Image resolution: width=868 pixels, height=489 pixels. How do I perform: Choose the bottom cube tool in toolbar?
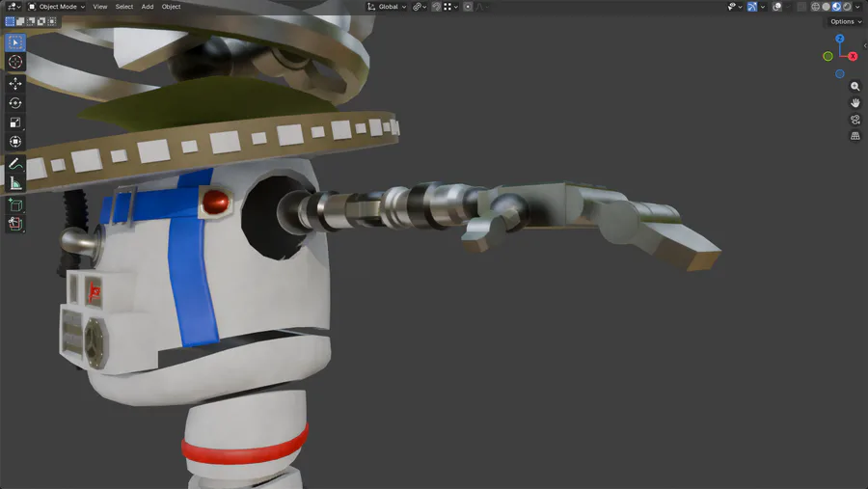tap(14, 224)
